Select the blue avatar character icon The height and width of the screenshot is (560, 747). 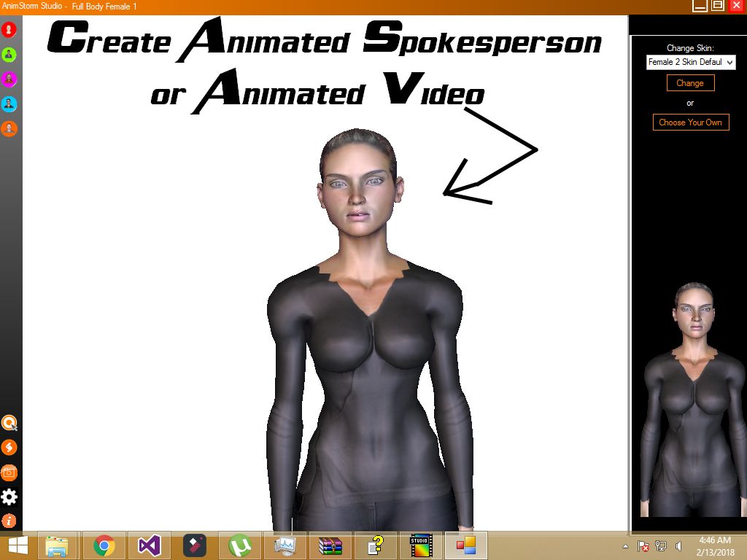click(x=9, y=104)
